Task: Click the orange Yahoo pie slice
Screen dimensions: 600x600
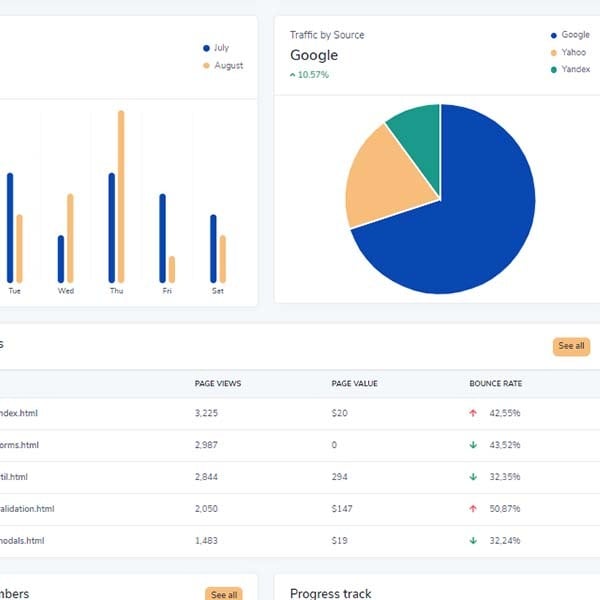Action: coord(386,180)
